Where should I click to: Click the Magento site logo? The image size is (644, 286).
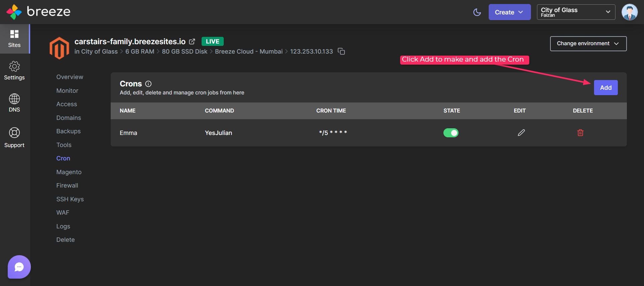[59, 48]
